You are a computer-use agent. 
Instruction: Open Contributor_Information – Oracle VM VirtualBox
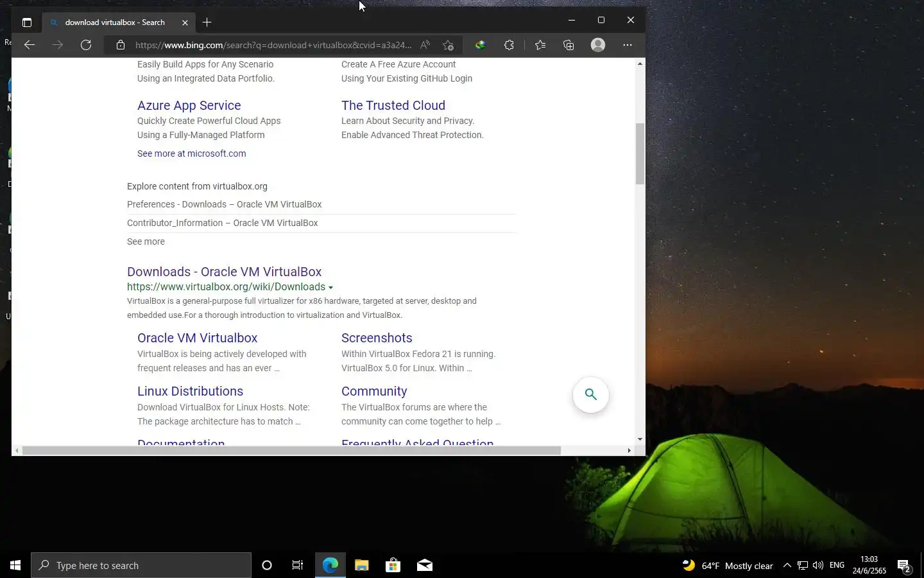coord(223,223)
